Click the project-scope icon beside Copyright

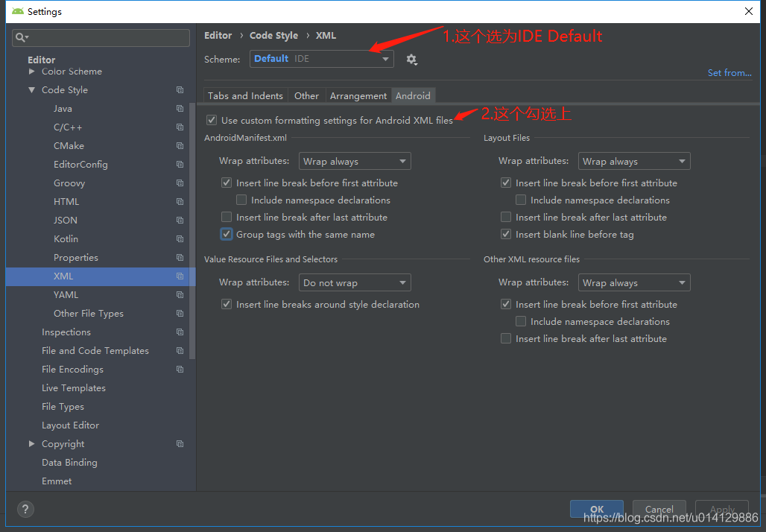click(180, 443)
